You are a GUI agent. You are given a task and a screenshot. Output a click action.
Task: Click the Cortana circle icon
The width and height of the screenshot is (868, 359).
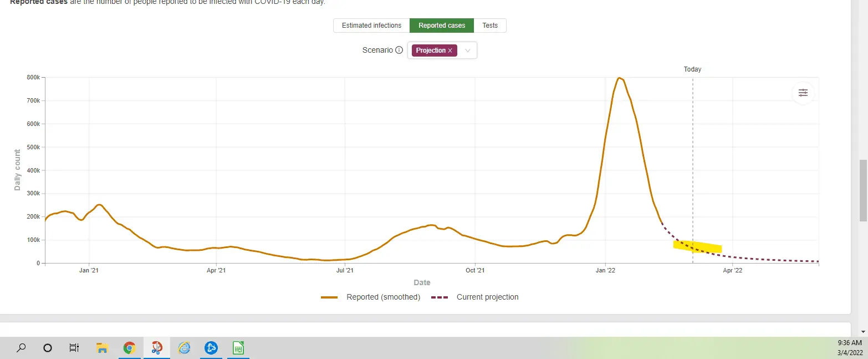click(48, 348)
